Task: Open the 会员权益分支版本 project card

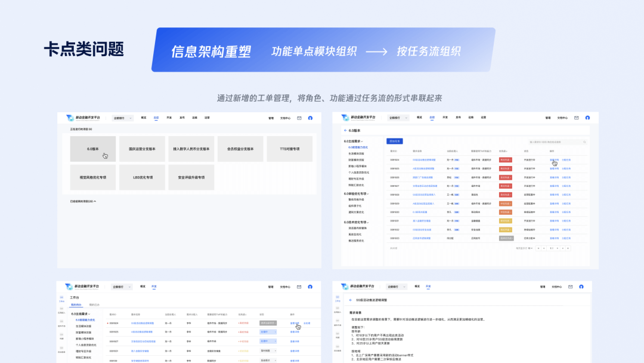Action: [241, 149]
